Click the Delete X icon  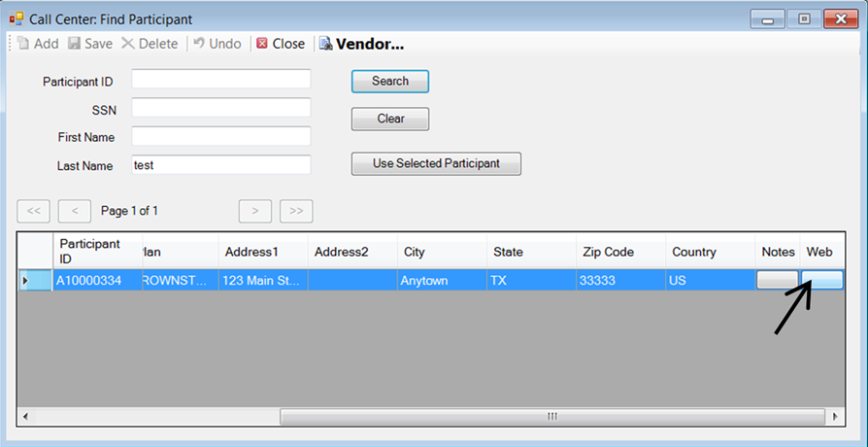click(x=127, y=44)
